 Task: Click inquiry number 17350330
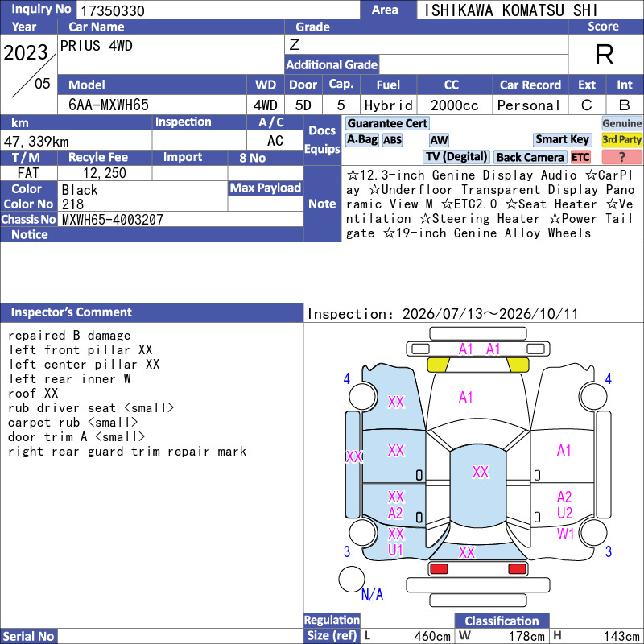112,10
